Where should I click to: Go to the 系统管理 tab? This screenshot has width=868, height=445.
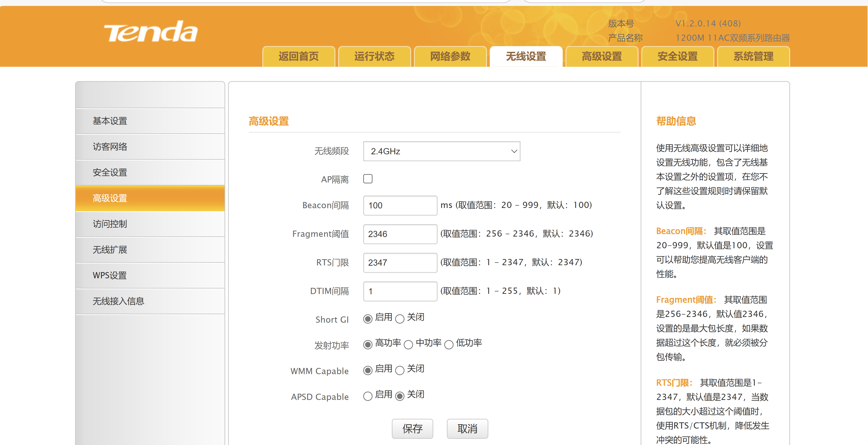click(x=753, y=56)
